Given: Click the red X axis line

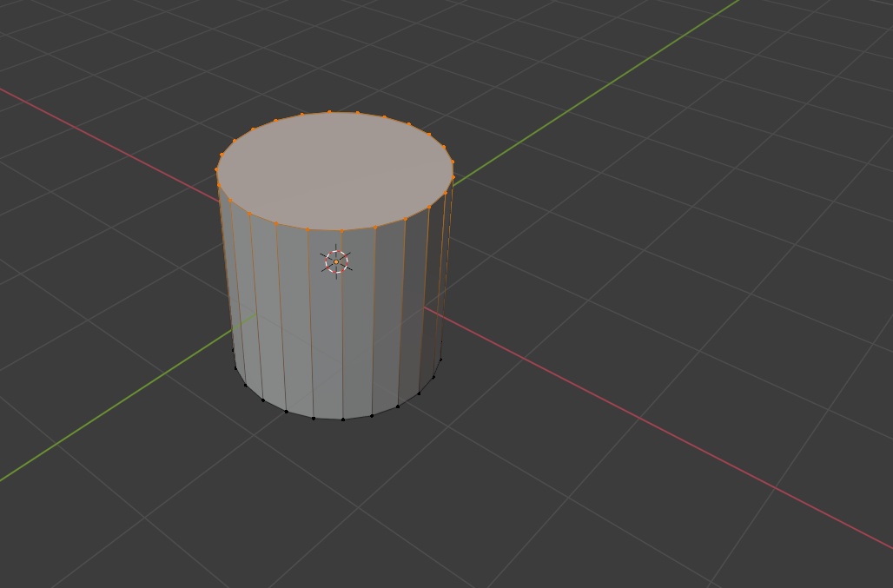Looking at the screenshot, I should coord(640,419).
